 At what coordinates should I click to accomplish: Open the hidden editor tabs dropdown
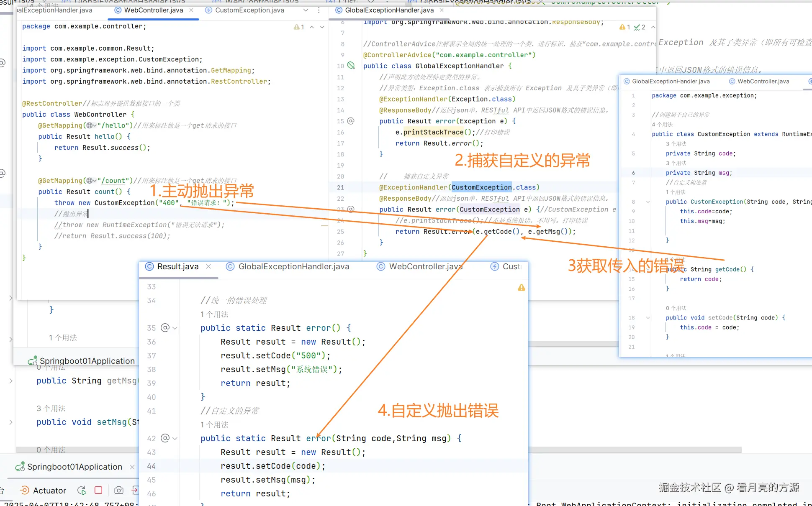pyautogui.click(x=306, y=10)
